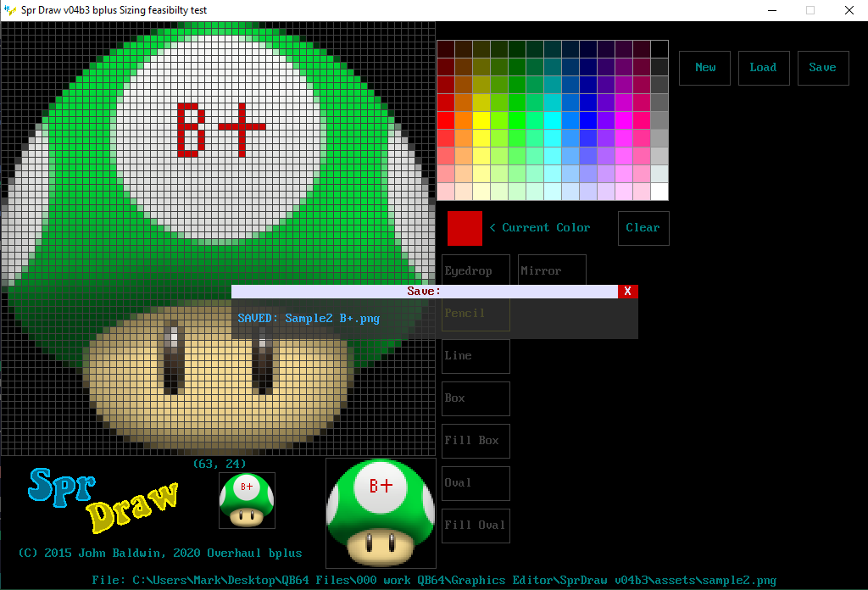Close the Save dialog with red X
The width and height of the screenshot is (868, 590).
(628, 291)
